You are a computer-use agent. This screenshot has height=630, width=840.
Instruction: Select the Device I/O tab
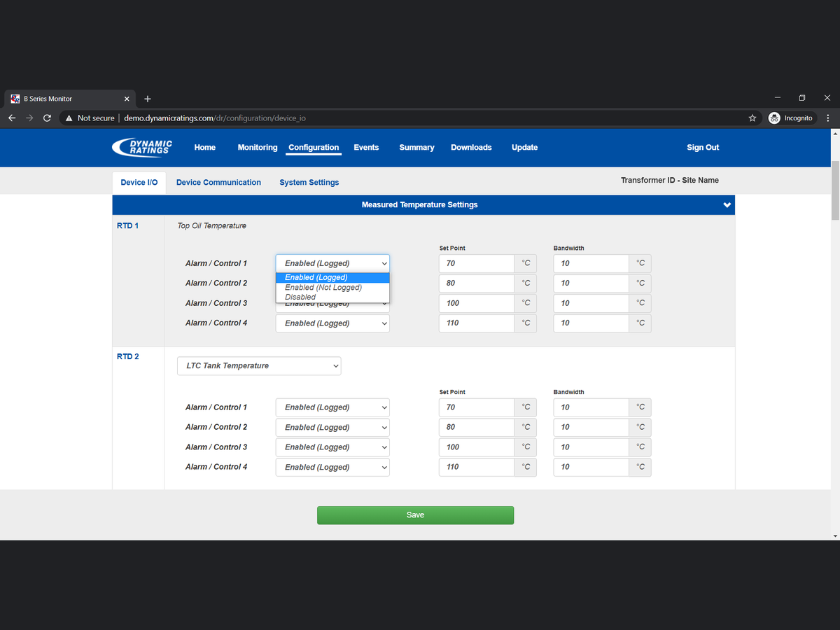click(139, 183)
